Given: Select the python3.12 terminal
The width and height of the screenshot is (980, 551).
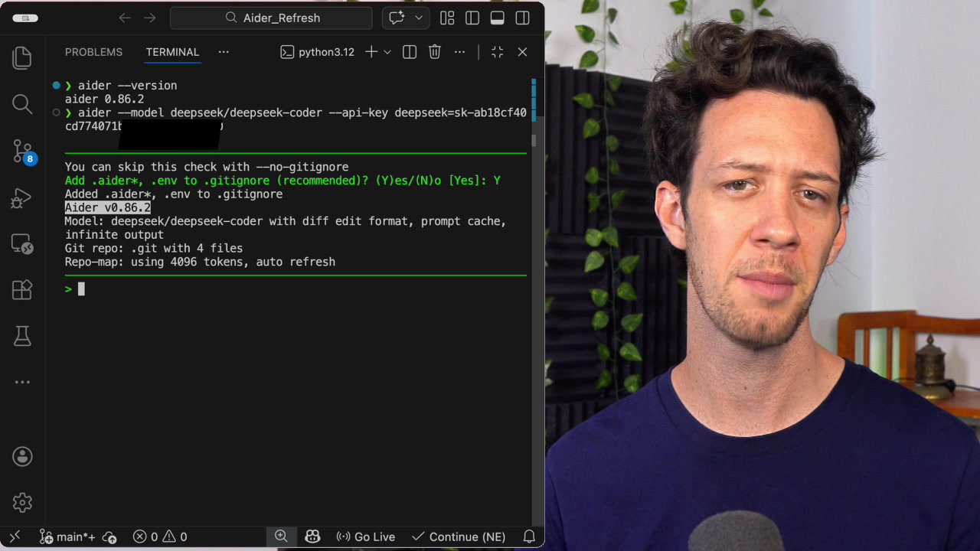Looking at the screenshot, I should coord(317,52).
